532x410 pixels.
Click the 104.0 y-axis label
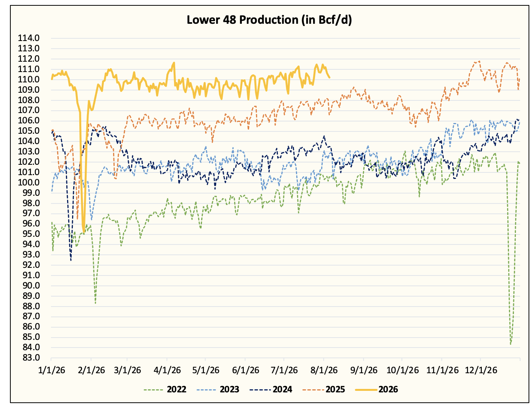pyautogui.click(x=29, y=141)
